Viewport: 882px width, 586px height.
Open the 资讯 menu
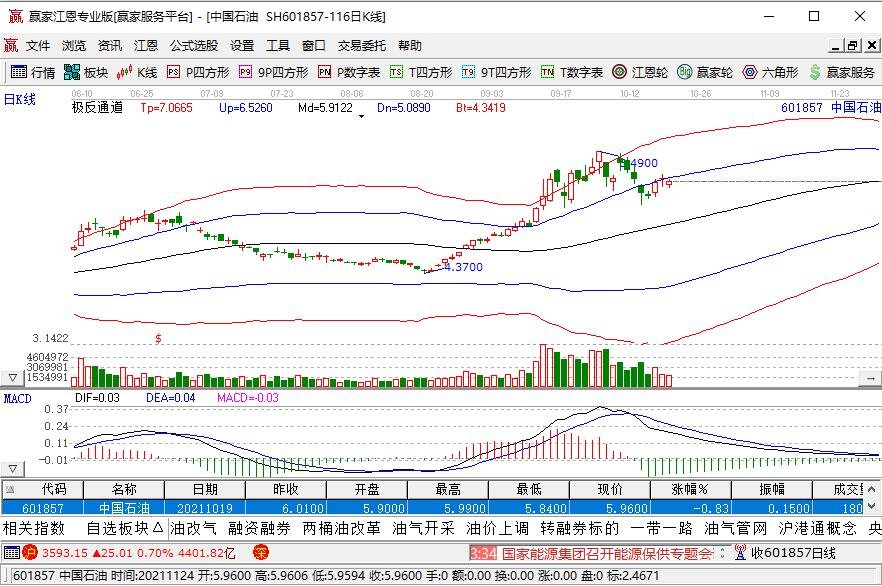[x=110, y=46]
